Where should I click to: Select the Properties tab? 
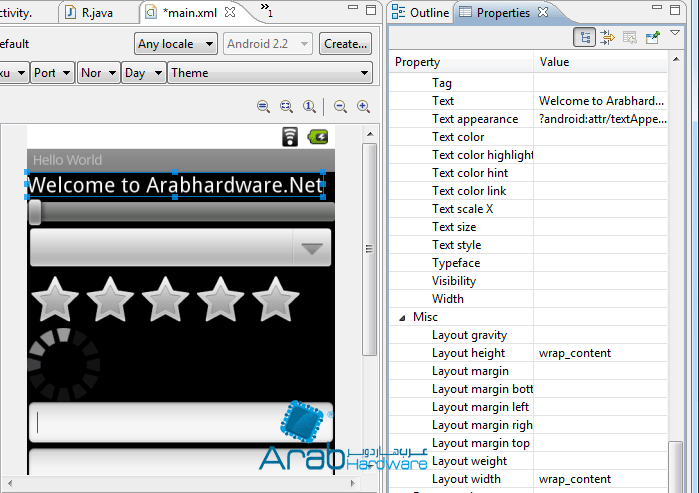pos(503,12)
